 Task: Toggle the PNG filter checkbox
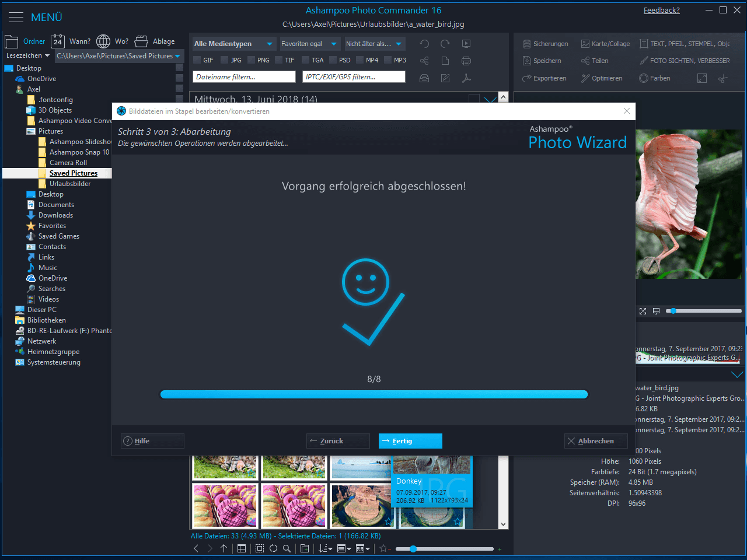(x=252, y=60)
